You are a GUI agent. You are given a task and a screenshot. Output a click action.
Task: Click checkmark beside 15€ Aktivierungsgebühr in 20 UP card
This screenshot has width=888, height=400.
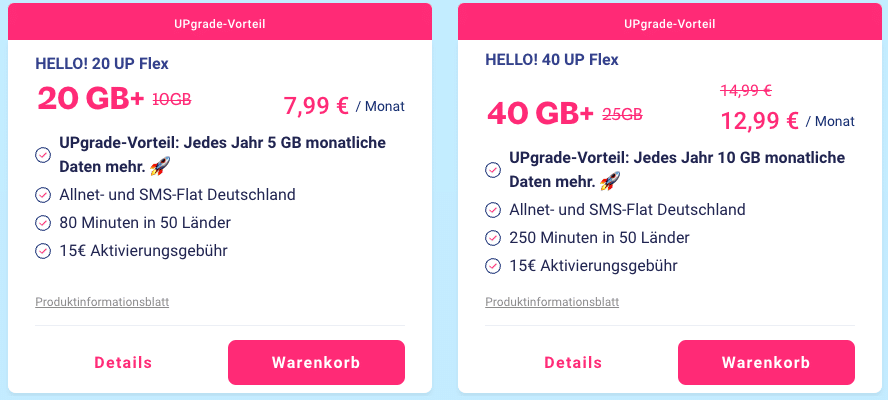point(43,251)
